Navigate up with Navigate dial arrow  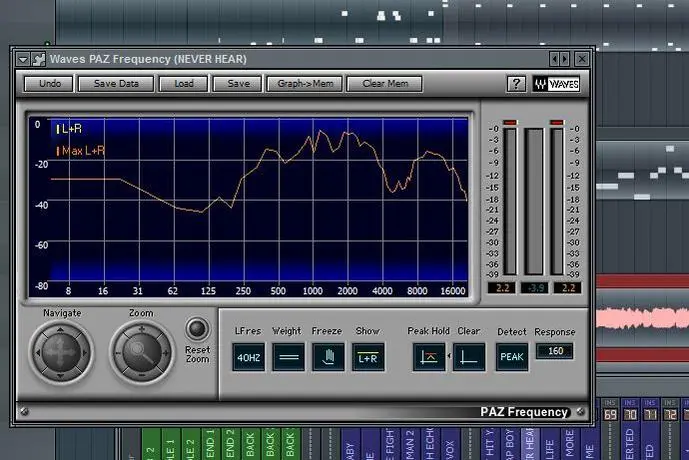[x=61, y=330]
